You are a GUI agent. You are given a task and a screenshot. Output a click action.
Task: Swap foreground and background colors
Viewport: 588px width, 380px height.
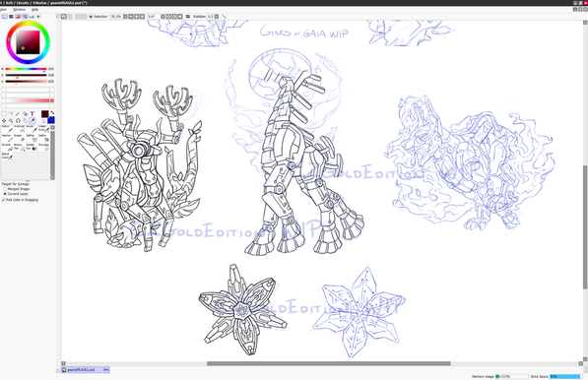tap(52, 112)
